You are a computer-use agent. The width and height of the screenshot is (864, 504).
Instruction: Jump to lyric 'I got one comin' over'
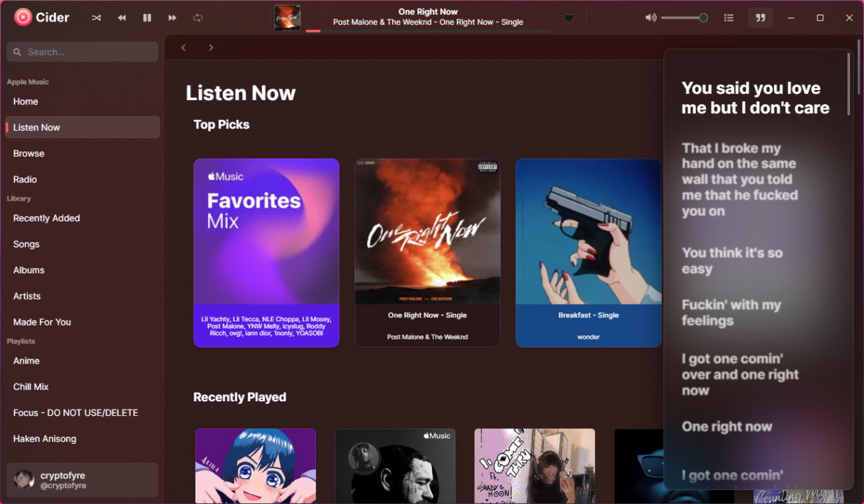point(740,375)
